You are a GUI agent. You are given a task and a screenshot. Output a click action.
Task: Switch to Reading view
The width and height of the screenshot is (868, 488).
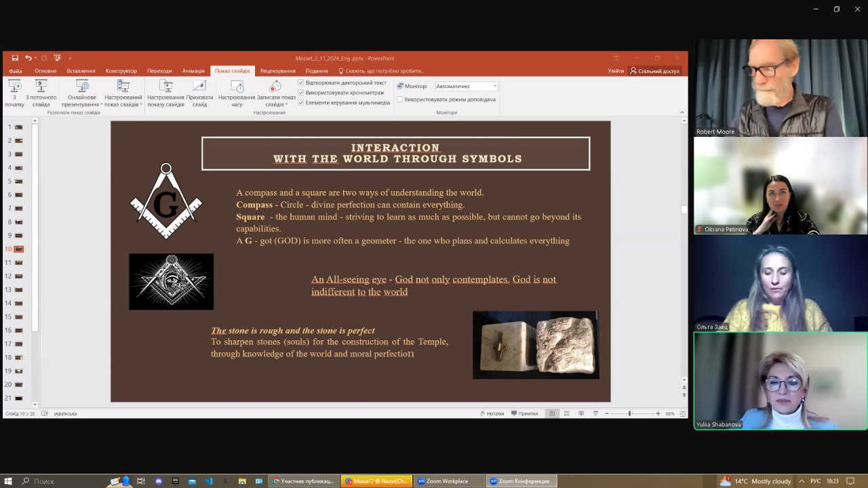pos(580,413)
